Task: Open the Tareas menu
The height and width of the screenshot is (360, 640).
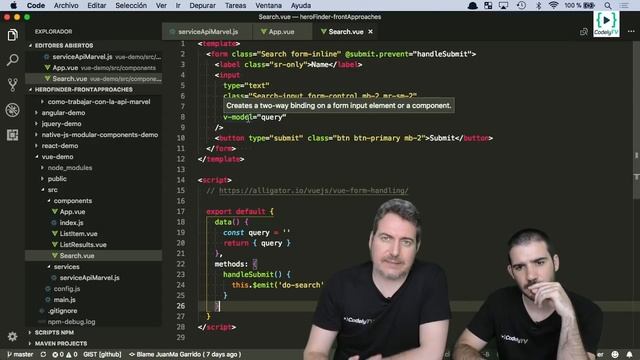Action: (x=236, y=5)
